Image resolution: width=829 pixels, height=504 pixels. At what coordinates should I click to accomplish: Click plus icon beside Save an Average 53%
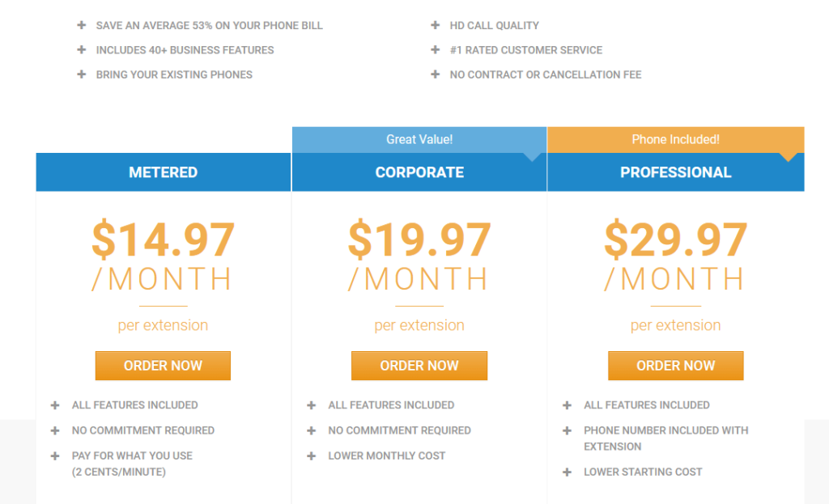coord(82,25)
